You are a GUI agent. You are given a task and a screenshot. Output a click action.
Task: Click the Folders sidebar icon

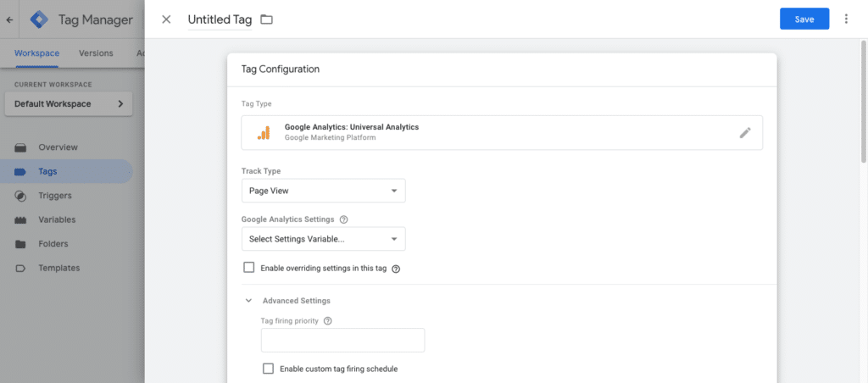(x=20, y=244)
